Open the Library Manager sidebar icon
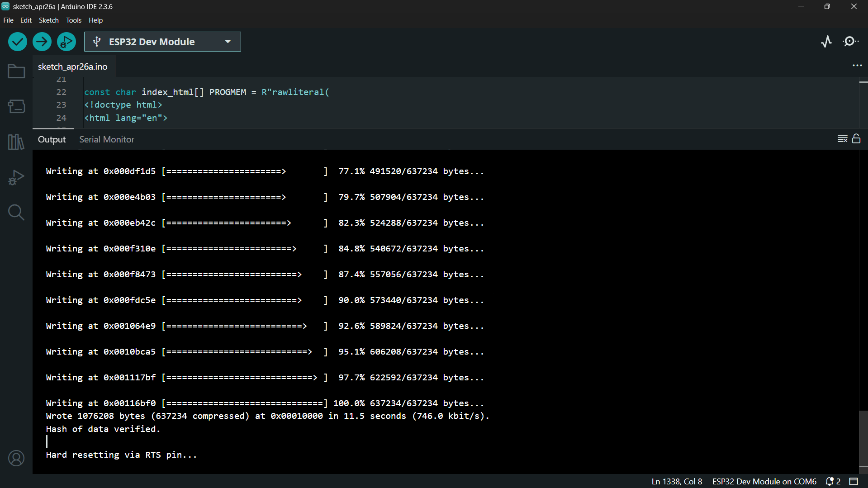This screenshot has height=488, width=868. point(16,142)
